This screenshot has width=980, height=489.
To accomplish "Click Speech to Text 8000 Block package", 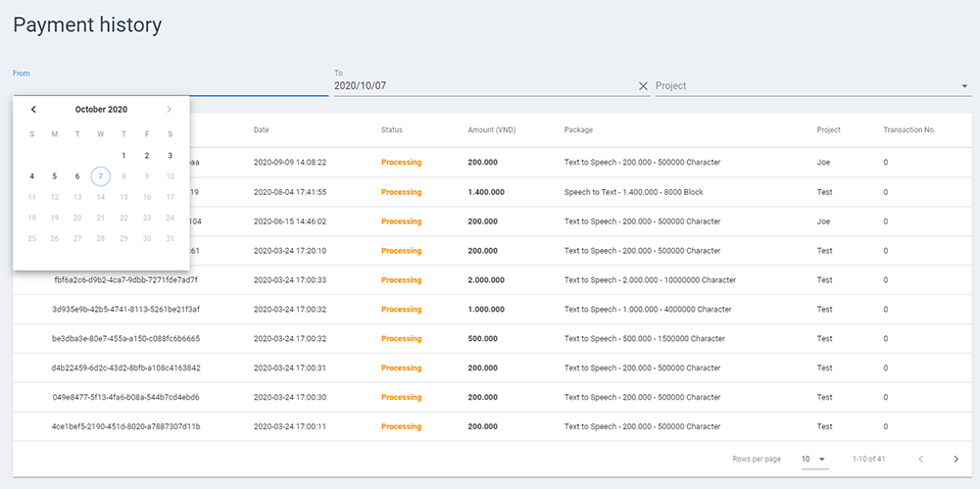I will pos(634,192).
